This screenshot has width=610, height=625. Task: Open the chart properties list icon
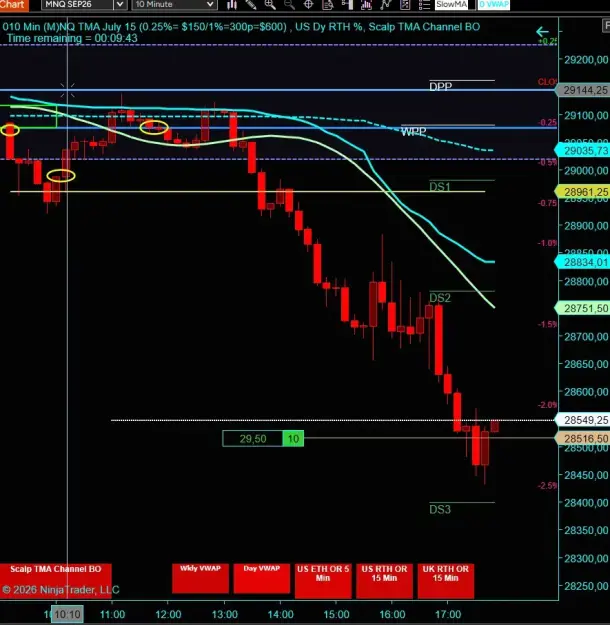424,4
